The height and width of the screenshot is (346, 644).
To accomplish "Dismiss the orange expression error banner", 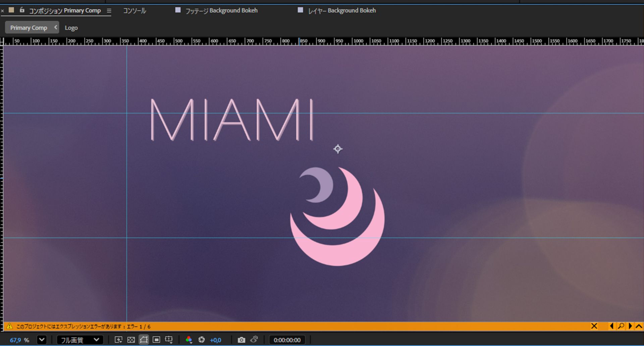I will click(594, 326).
